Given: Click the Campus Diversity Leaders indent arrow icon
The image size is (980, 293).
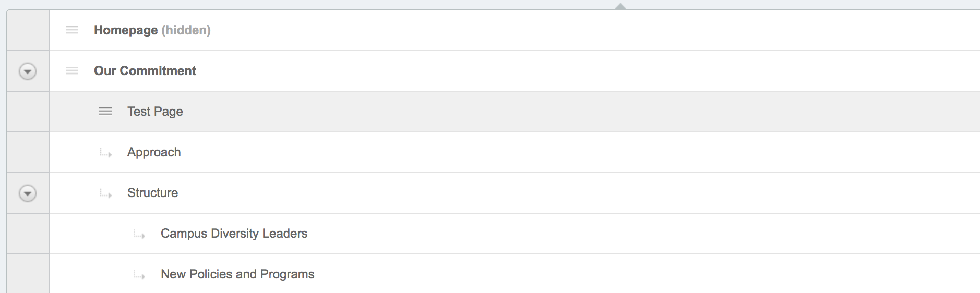Looking at the screenshot, I should (139, 235).
